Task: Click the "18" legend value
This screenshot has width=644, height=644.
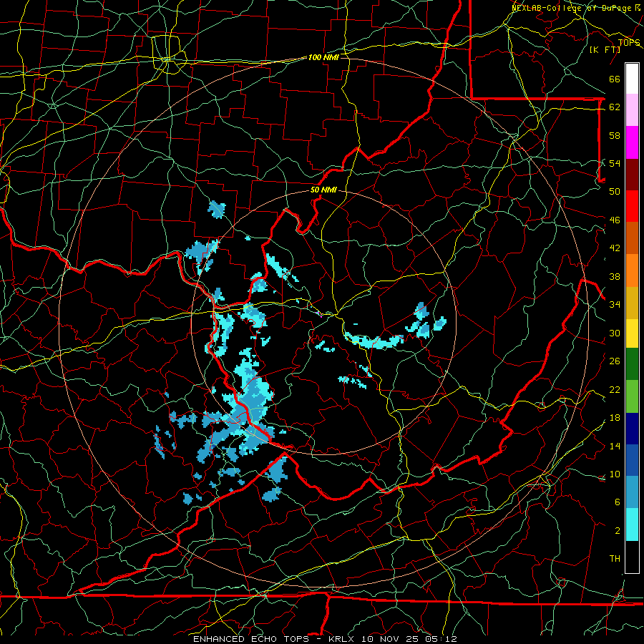Action: [x=615, y=418]
